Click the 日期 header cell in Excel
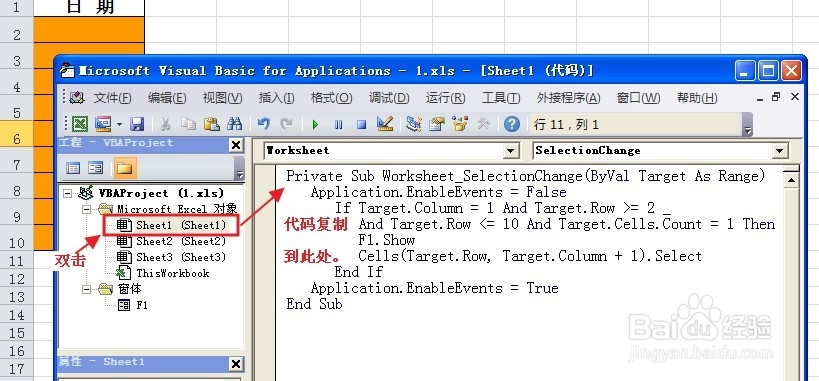 click(89, 8)
